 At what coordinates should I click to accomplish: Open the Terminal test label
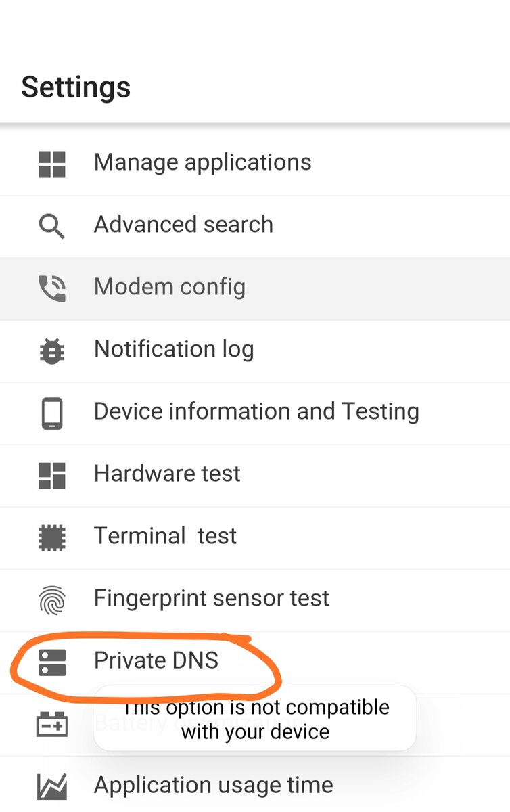pos(165,536)
